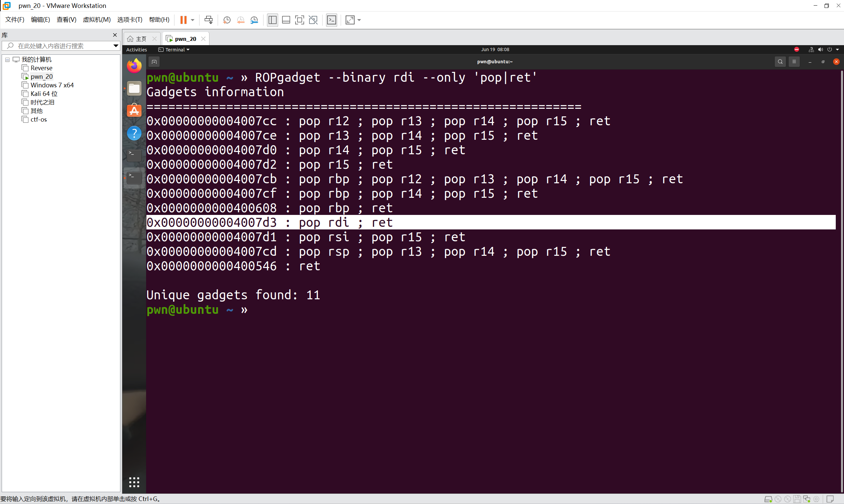Close the library panel
Screen dimensions: 844x504
(115, 35)
